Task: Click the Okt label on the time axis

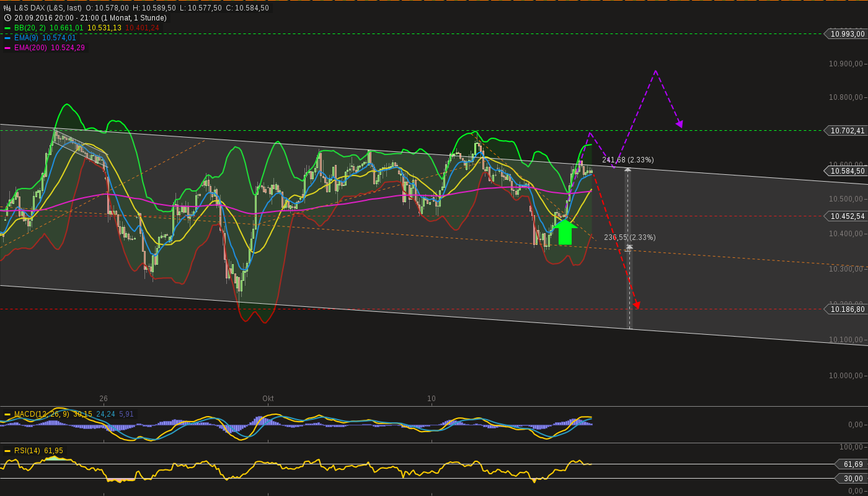Action: [268, 399]
